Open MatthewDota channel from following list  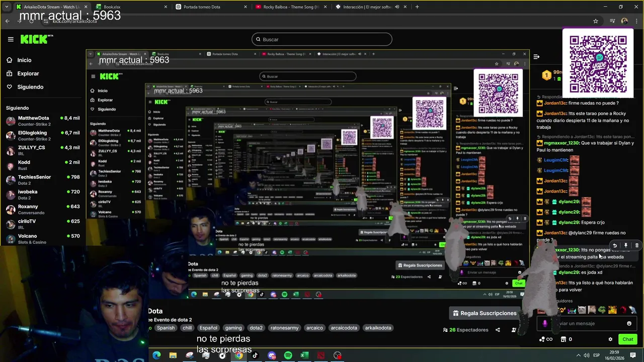pyautogui.click(x=43, y=121)
